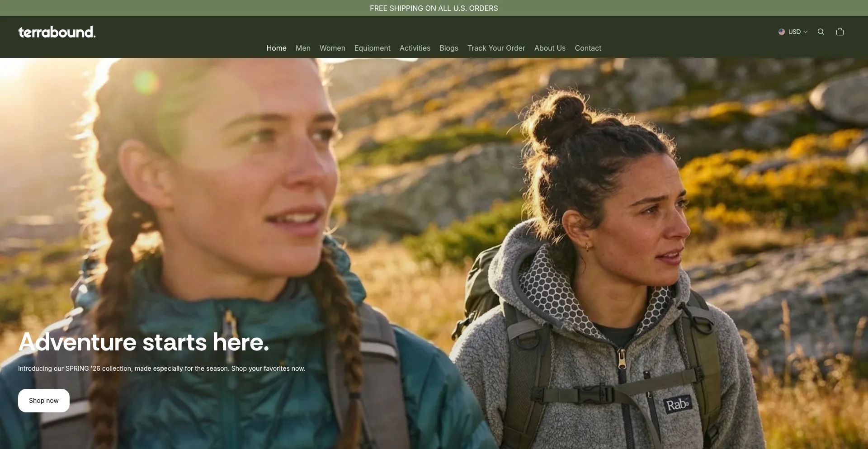Open the Women menu
This screenshot has width=868, height=449.
pyautogui.click(x=332, y=48)
